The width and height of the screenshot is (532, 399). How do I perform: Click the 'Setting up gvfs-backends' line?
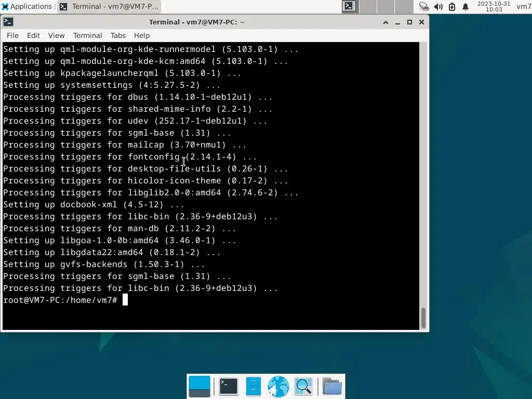coord(104,264)
